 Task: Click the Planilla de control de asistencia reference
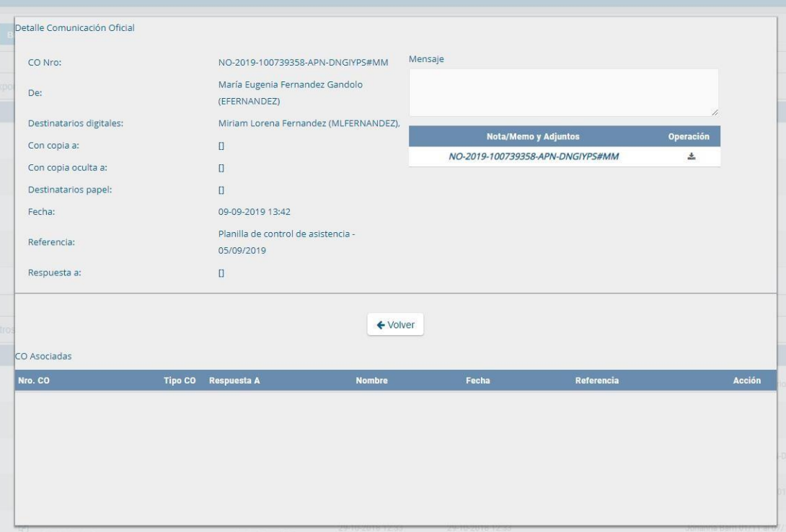click(x=286, y=243)
